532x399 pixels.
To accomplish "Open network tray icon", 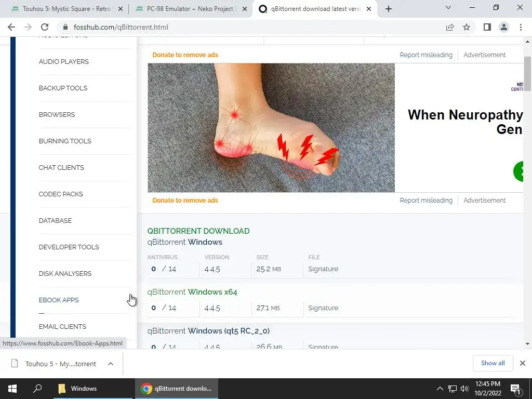I will 453,389.
